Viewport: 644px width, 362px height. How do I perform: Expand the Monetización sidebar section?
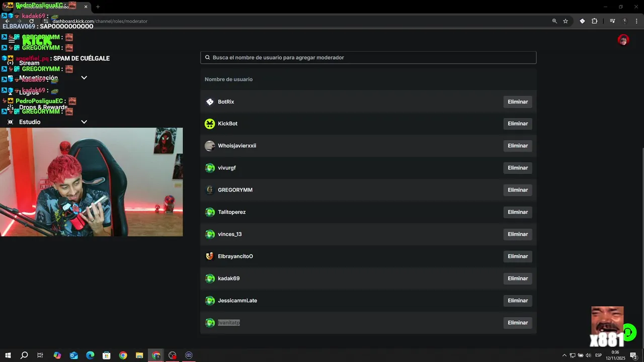tap(84, 78)
